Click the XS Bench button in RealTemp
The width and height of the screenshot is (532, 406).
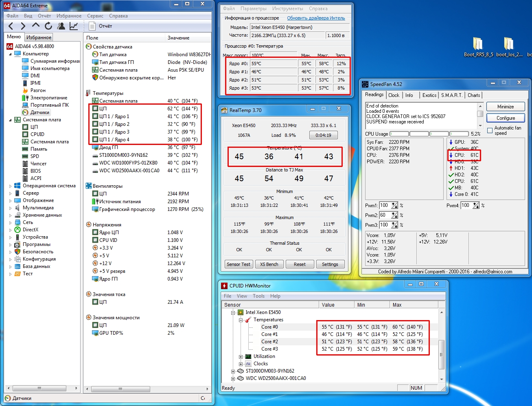(x=269, y=264)
